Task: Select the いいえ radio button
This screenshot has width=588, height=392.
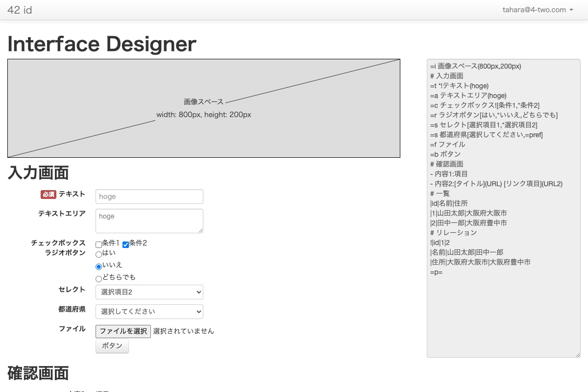Action: (x=98, y=267)
